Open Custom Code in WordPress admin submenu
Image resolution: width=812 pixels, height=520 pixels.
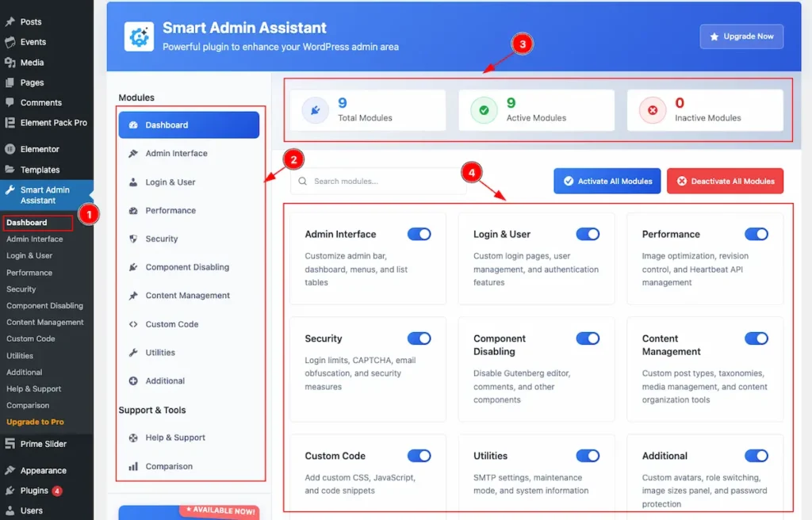[31, 338]
